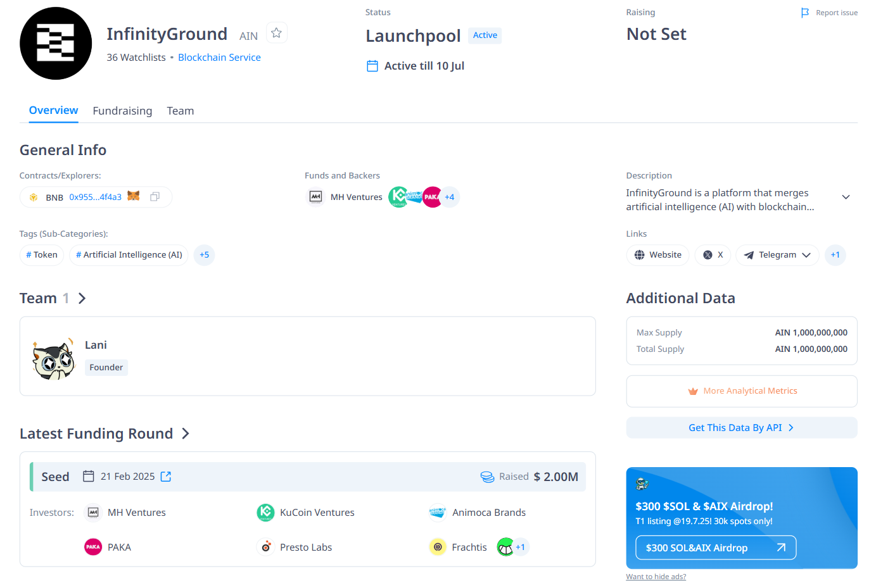Click the Frachtis investor logo
The image size is (876, 588).
(x=438, y=547)
